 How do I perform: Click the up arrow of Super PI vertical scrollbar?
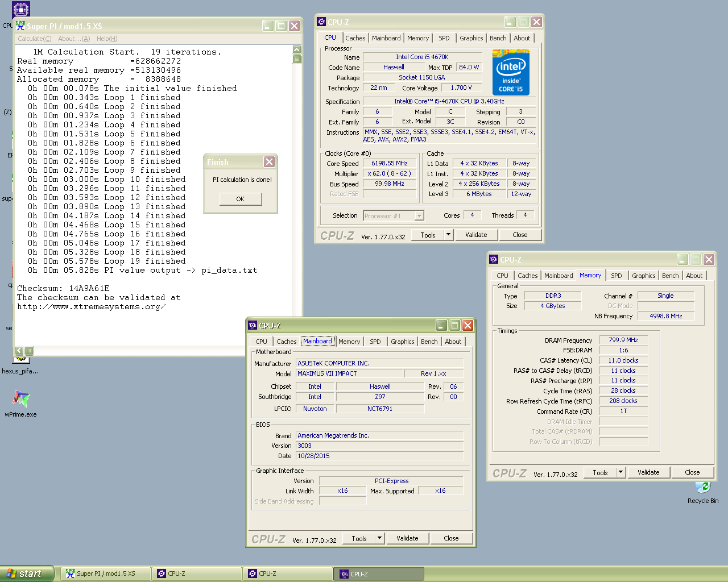coord(297,49)
